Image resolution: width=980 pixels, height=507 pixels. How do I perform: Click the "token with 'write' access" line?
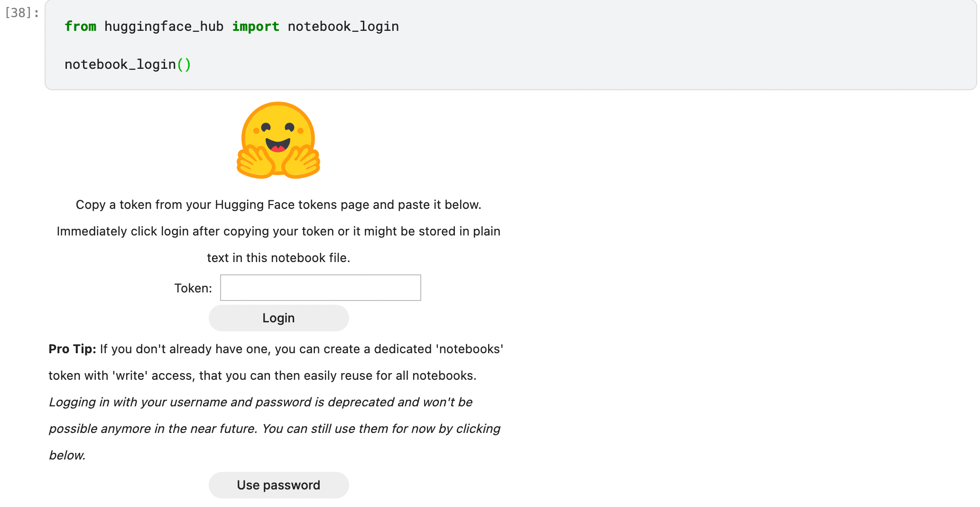[x=262, y=376]
